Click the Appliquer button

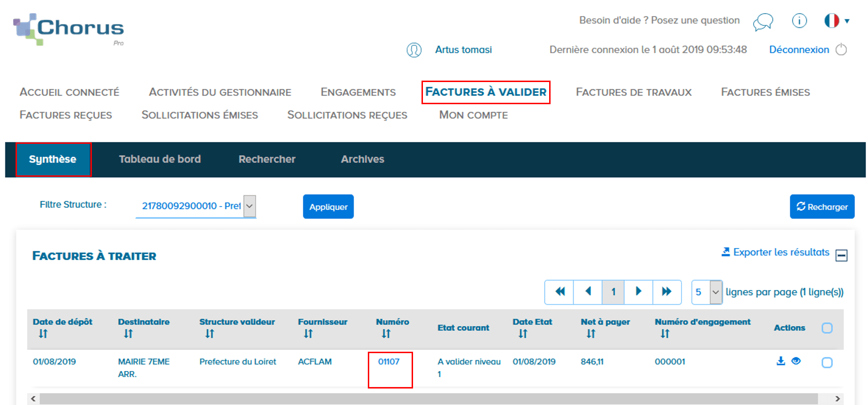point(328,207)
